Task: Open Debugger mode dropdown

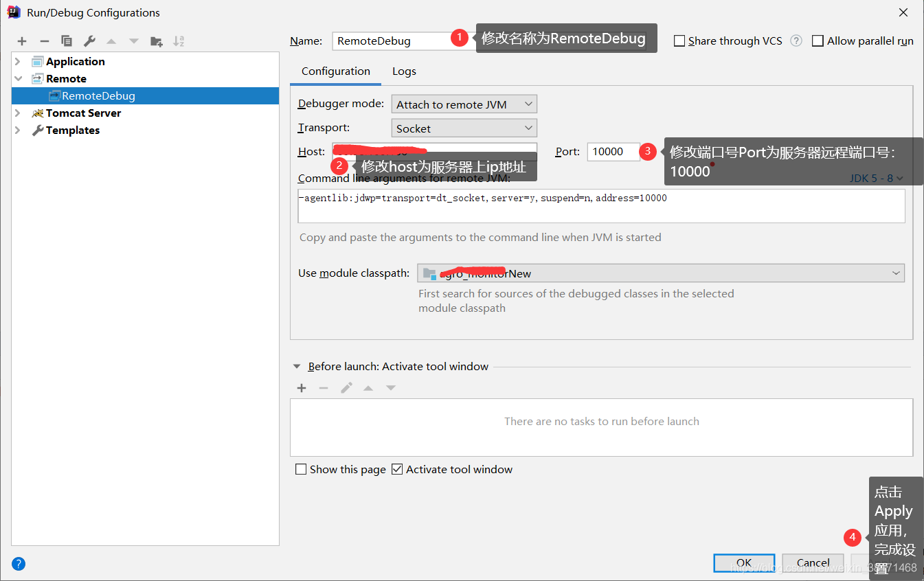Action: [x=464, y=104]
